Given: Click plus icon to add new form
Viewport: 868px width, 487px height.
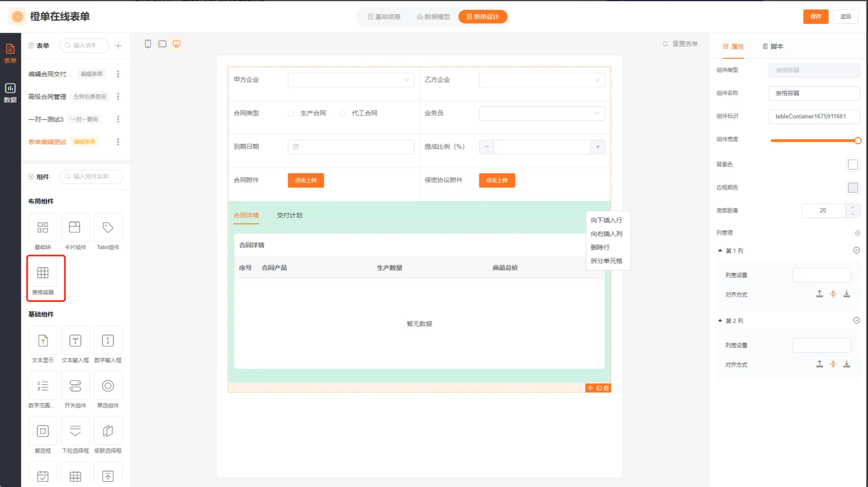Looking at the screenshot, I should [x=118, y=46].
